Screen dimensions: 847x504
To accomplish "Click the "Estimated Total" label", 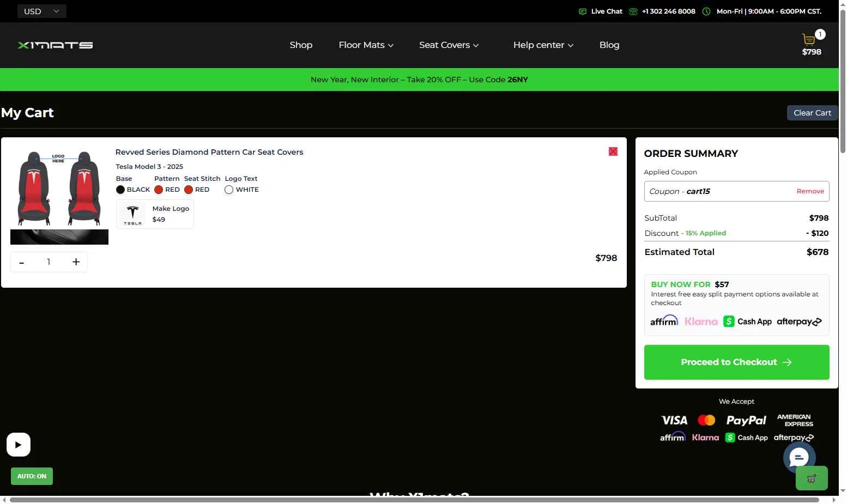I will coord(679,252).
